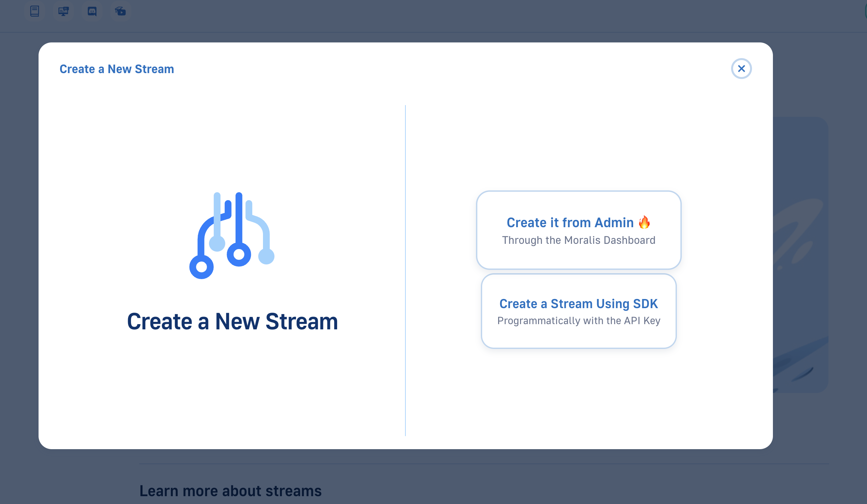
Task: Open the documentation book icon
Action: tap(34, 11)
